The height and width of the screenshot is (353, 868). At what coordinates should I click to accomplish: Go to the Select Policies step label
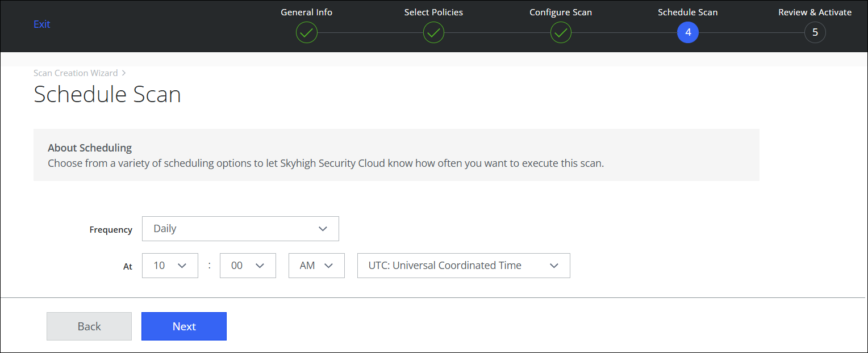coord(433,12)
